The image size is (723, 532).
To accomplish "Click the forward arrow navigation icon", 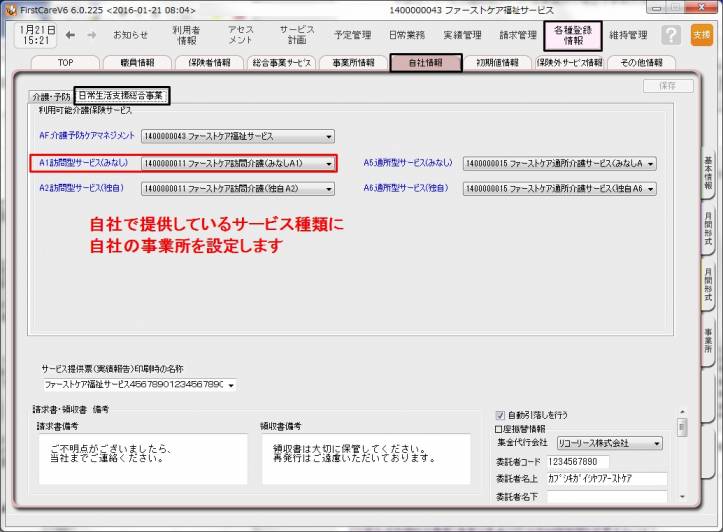I will pyautogui.click(x=92, y=35).
